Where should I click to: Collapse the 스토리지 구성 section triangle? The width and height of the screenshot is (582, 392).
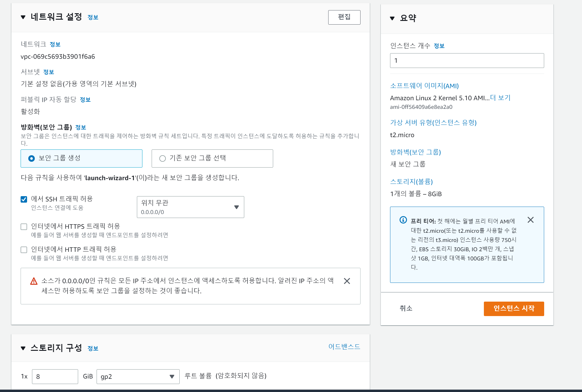coord(23,348)
